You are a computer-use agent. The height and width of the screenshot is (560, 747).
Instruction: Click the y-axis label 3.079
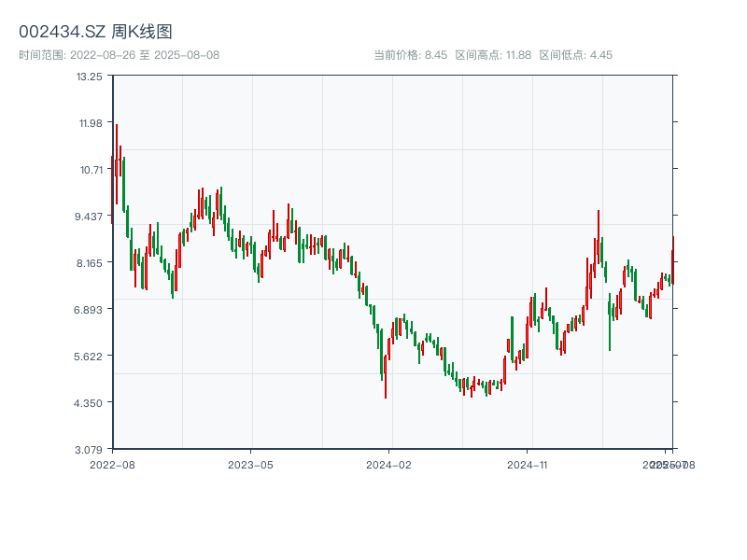pyautogui.click(x=89, y=450)
